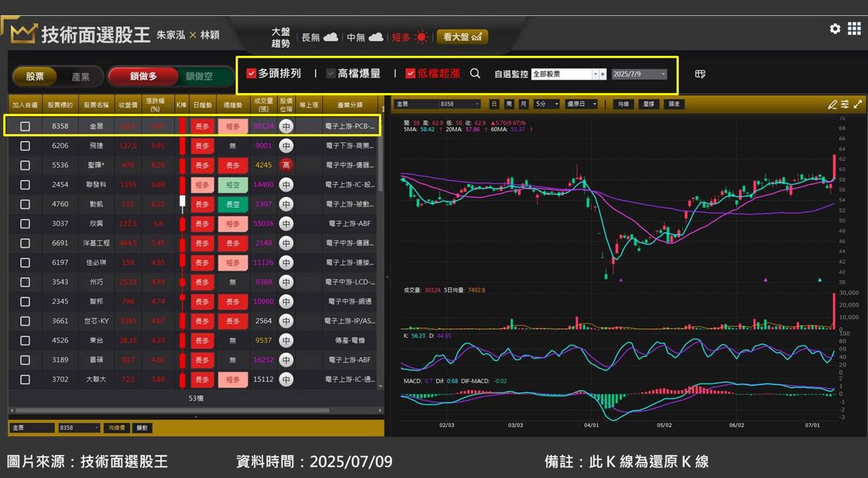
Task: Click the 中 position badge for 大聯大
Action: (286, 380)
